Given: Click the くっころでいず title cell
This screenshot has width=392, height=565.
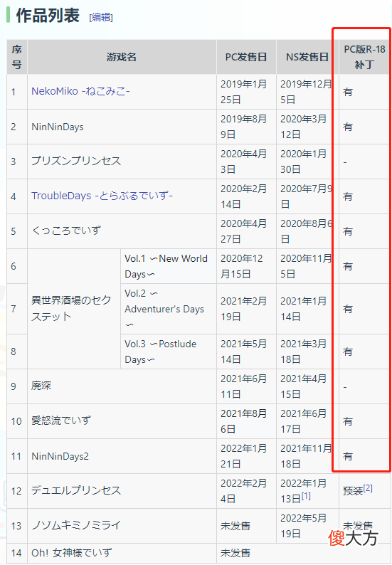Looking at the screenshot, I should (x=122, y=231).
